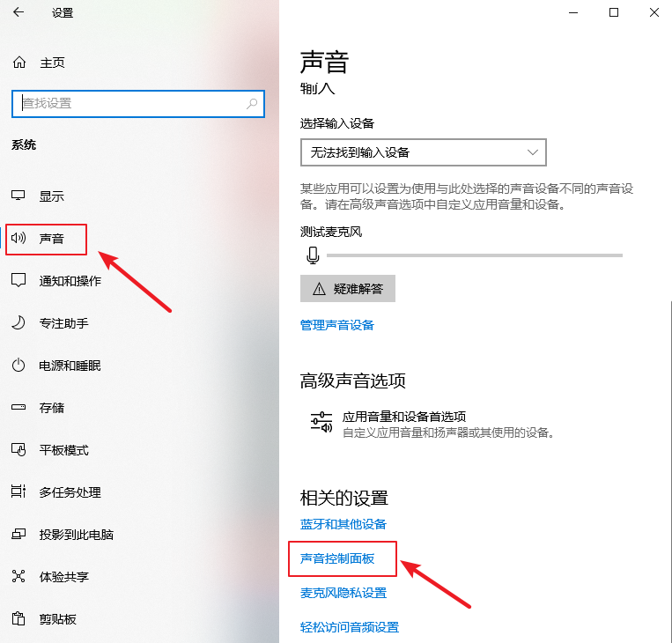Open the 管理声音设备 link
Image resolution: width=672 pixels, height=643 pixels.
point(337,325)
